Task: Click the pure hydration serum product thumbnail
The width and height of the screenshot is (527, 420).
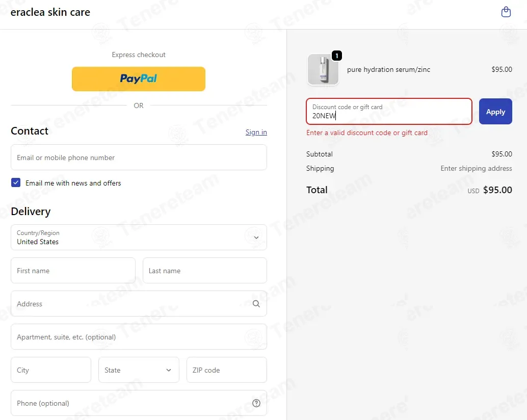Action: click(323, 69)
